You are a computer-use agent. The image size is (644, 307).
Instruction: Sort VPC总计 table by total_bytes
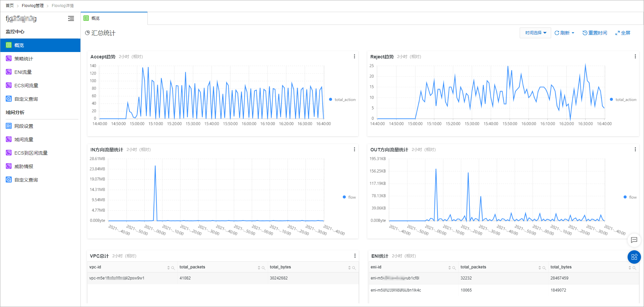[349, 268]
